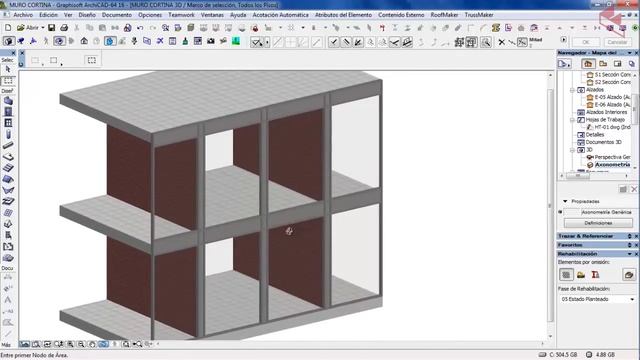Expand the Favoritos panel
The width and height of the screenshot is (640, 360).
coord(630,245)
